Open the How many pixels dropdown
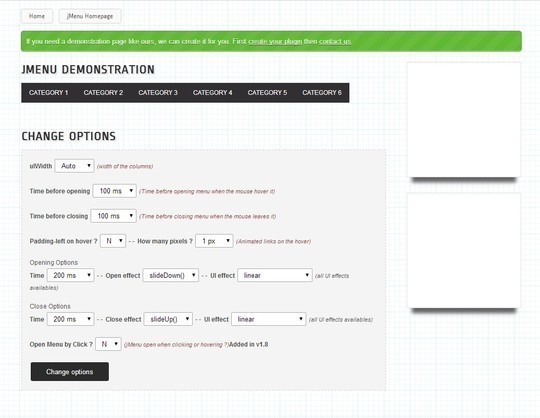The width and height of the screenshot is (540, 418). tap(214, 241)
